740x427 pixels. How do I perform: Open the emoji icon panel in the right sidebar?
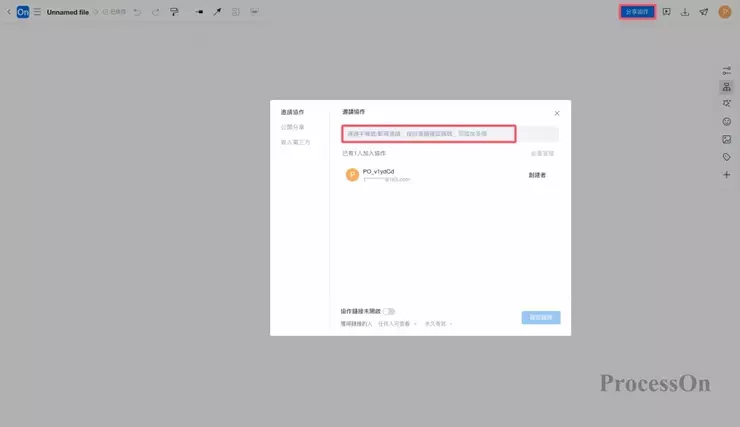click(x=727, y=121)
